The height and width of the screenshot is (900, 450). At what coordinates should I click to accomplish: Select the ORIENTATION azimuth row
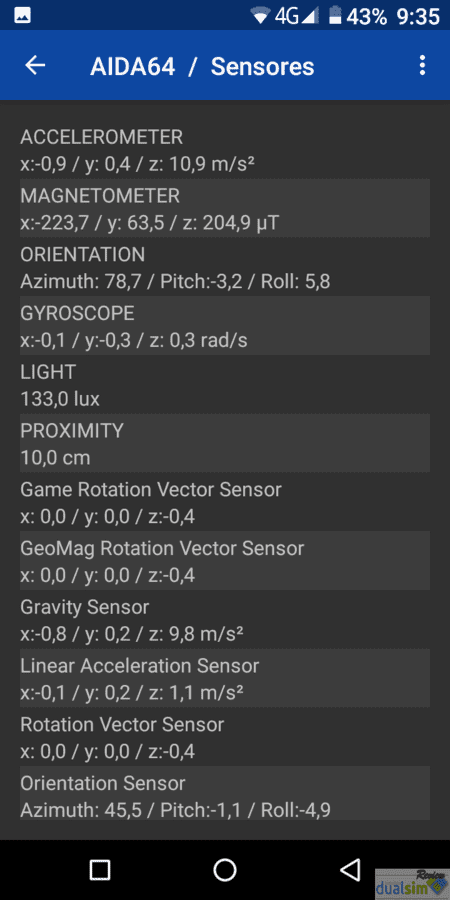[225, 267]
